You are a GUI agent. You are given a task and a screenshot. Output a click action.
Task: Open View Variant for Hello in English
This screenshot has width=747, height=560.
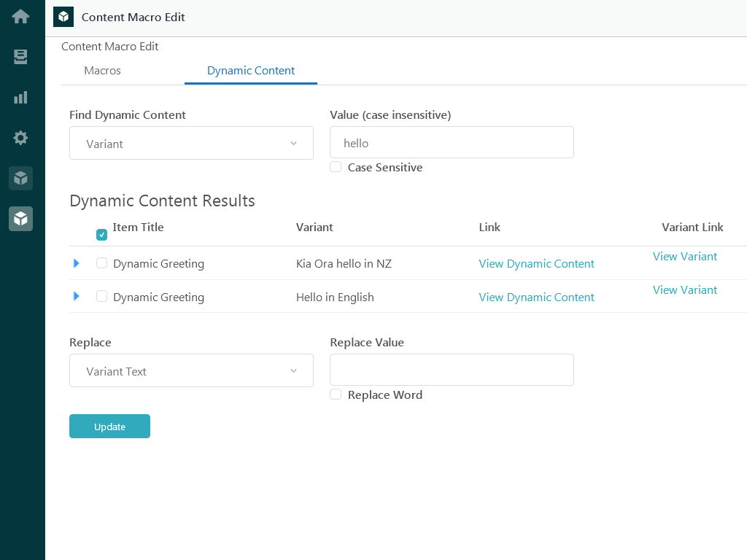pyautogui.click(x=685, y=289)
